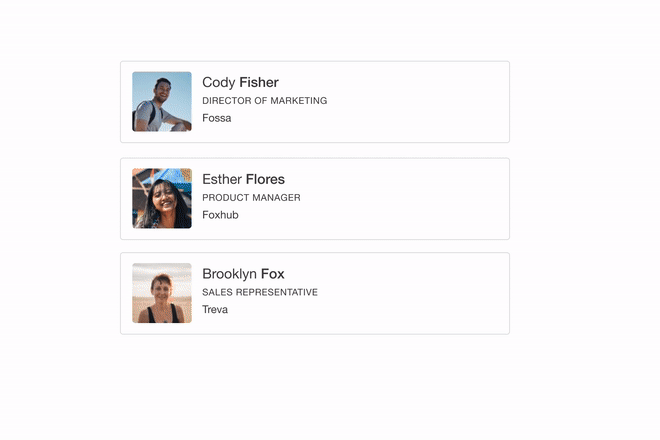Click the bold last name Fox

click(272, 274)
